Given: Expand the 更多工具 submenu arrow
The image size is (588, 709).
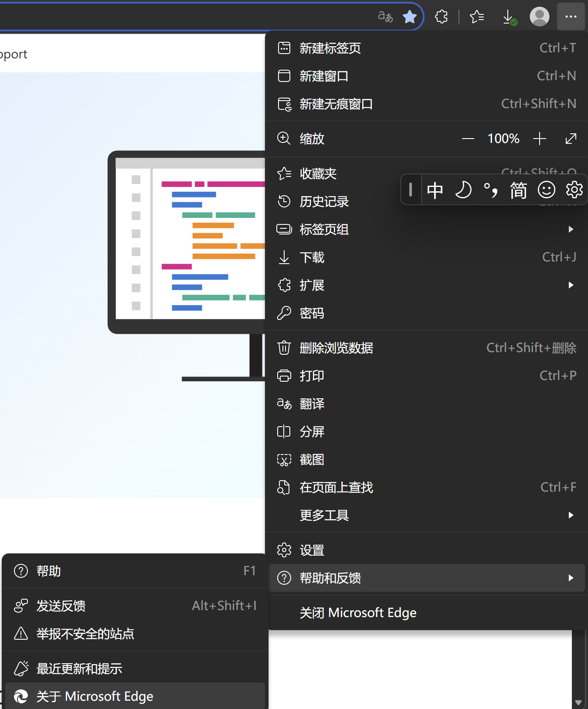Looking at the screenshot, I should (571, 515).
